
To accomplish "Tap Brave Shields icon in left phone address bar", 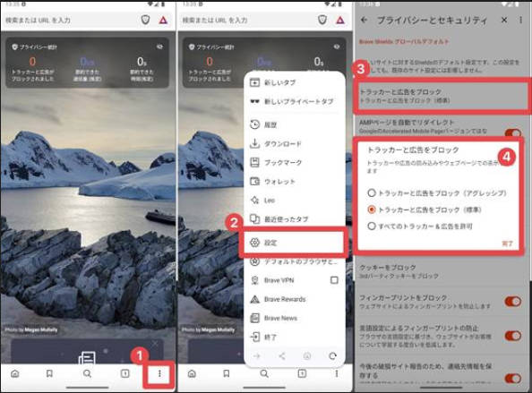I will [145, 20].
